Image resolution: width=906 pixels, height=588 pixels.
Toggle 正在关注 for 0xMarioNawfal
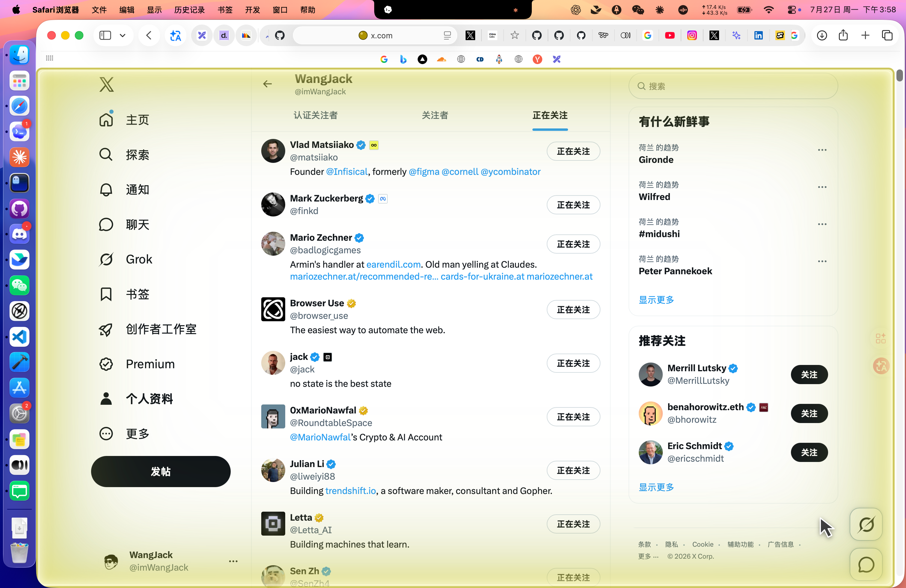click(573, 417)
